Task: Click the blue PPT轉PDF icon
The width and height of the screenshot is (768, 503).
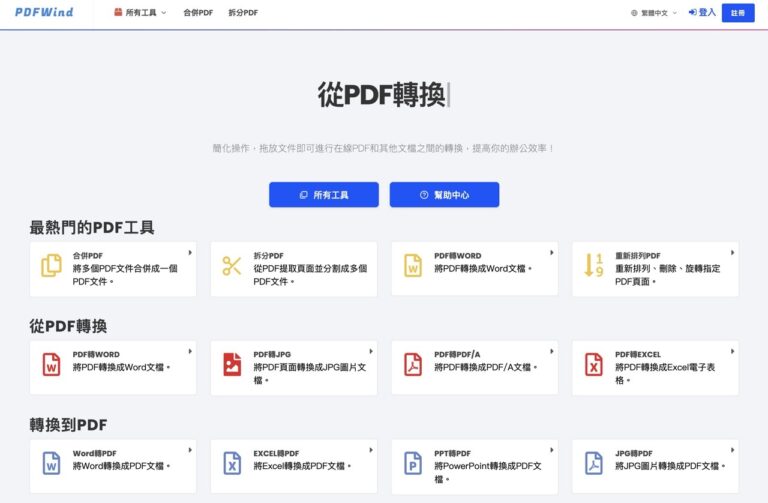Action: coord(413,463)
